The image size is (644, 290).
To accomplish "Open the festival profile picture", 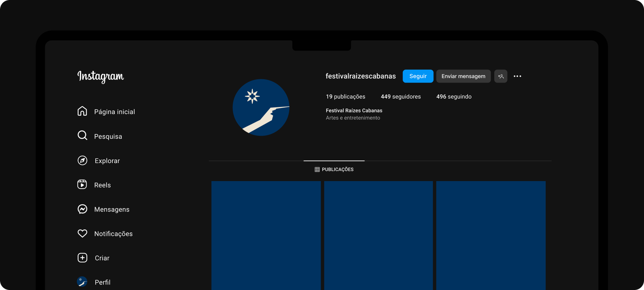I will coord(261,108).
